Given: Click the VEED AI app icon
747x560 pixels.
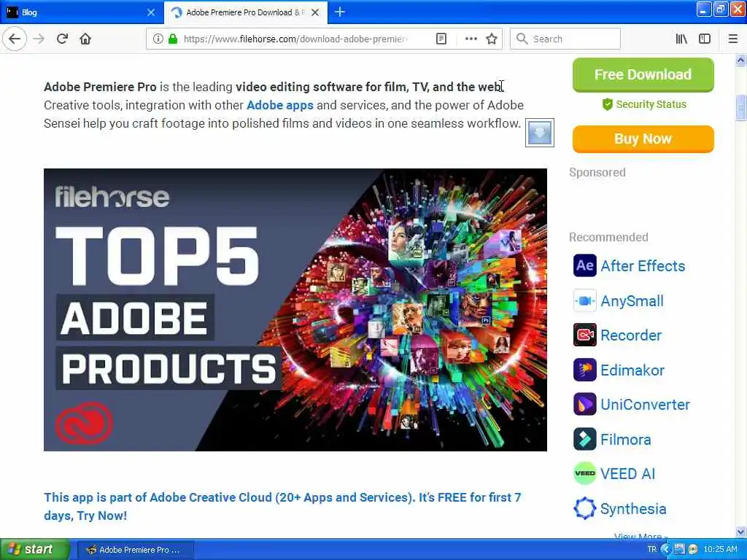Looking at the screenshot, I should click(584, 473).
